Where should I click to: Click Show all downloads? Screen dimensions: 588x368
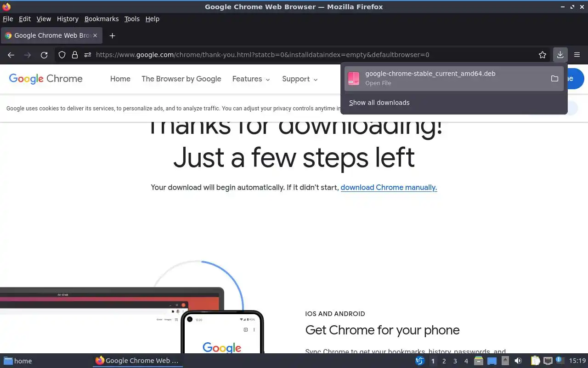point(379,103)
